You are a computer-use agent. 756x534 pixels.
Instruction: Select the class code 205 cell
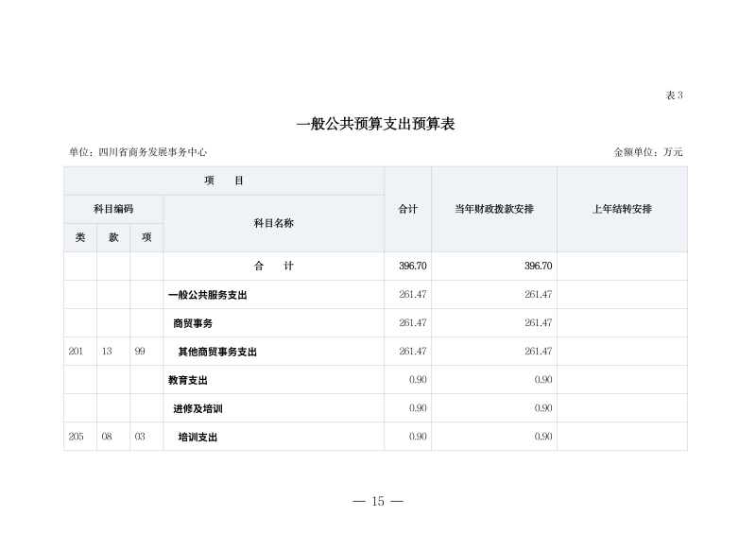(77, 437)
